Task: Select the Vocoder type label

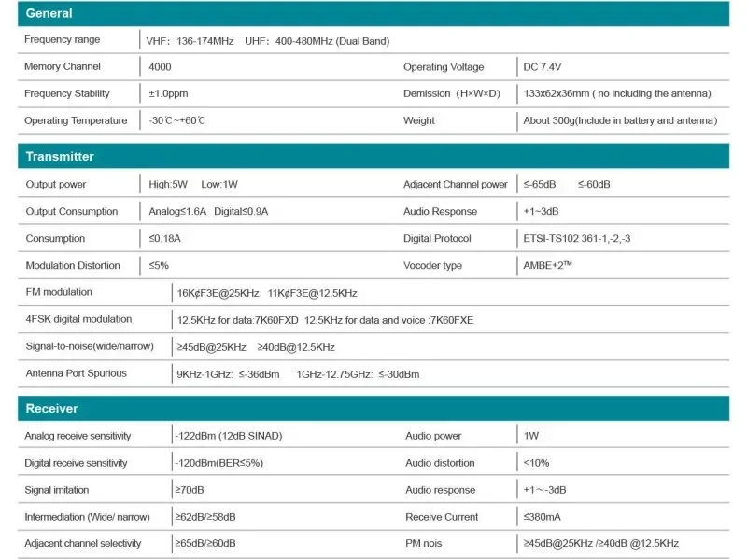Action: coord(432,266)
